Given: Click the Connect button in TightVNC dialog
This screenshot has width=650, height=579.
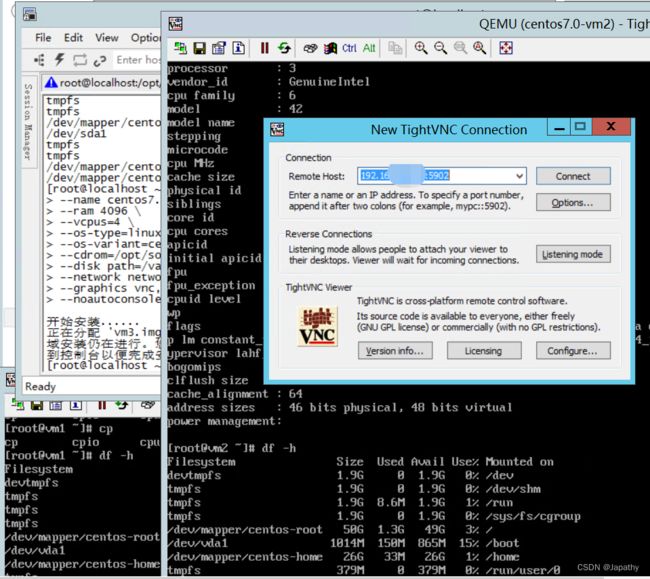Looking at the screenshot, I should click(573, 176).
